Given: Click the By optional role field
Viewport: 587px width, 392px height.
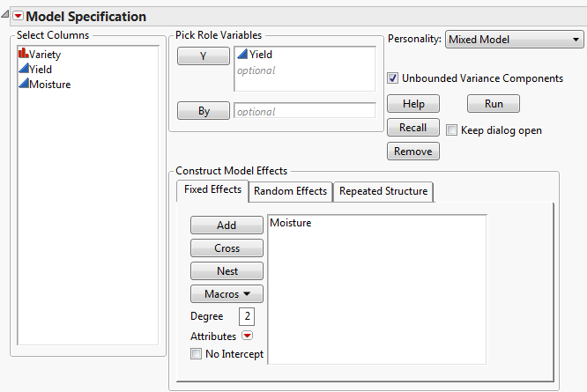Looking at the screenshot, I should coord(304,112).
